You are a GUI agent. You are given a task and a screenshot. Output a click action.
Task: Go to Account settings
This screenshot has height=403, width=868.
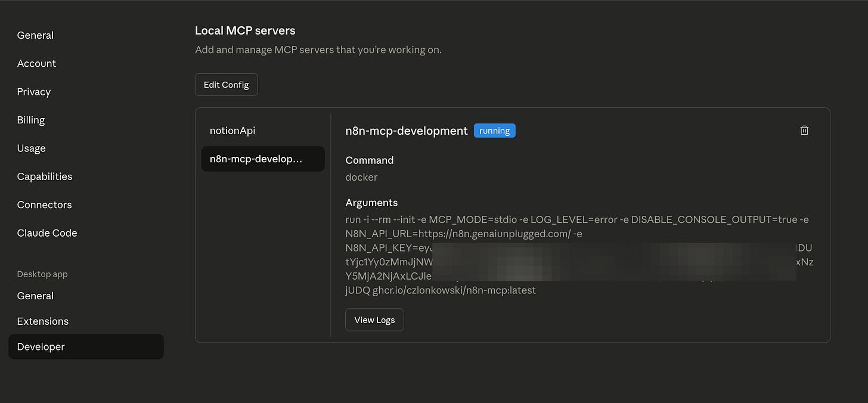[36, 63]
